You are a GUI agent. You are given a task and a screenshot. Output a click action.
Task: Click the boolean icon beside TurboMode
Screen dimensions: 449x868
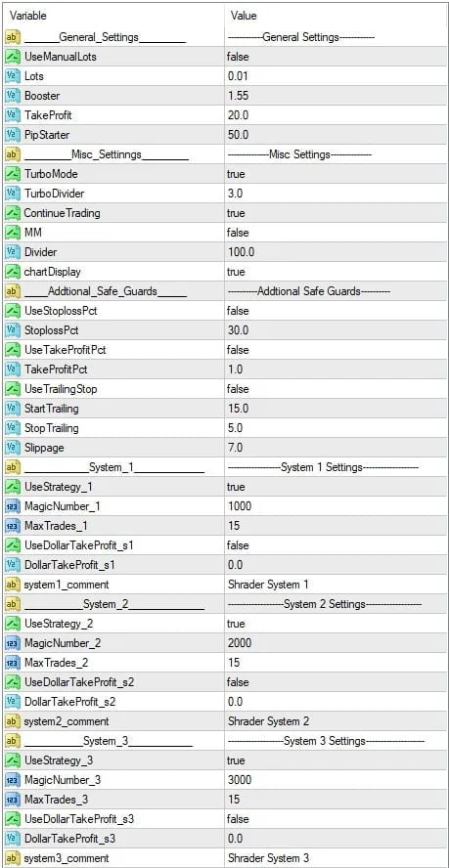coord(12,174)
